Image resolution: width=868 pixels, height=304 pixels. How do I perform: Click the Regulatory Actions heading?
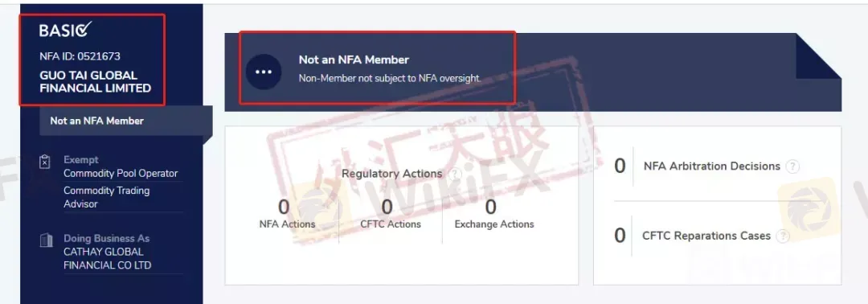click(392, 174)
